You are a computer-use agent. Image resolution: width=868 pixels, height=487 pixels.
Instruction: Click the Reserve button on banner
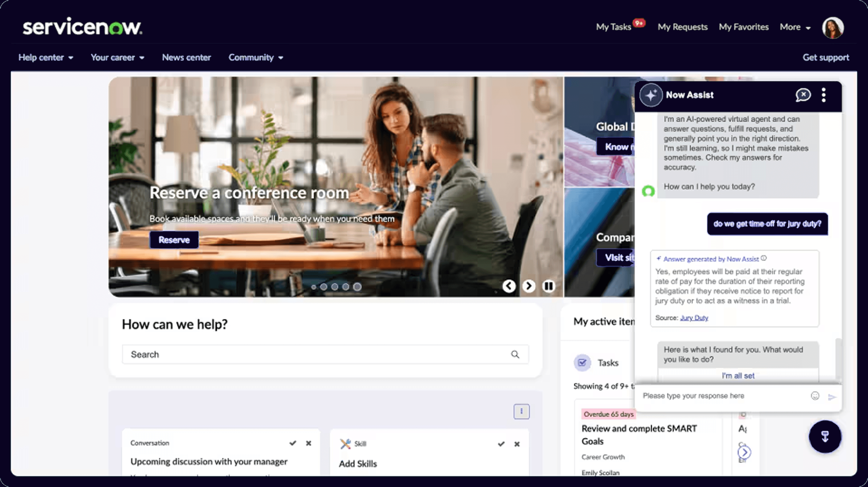pyautogui.click(x=174, y=240)
